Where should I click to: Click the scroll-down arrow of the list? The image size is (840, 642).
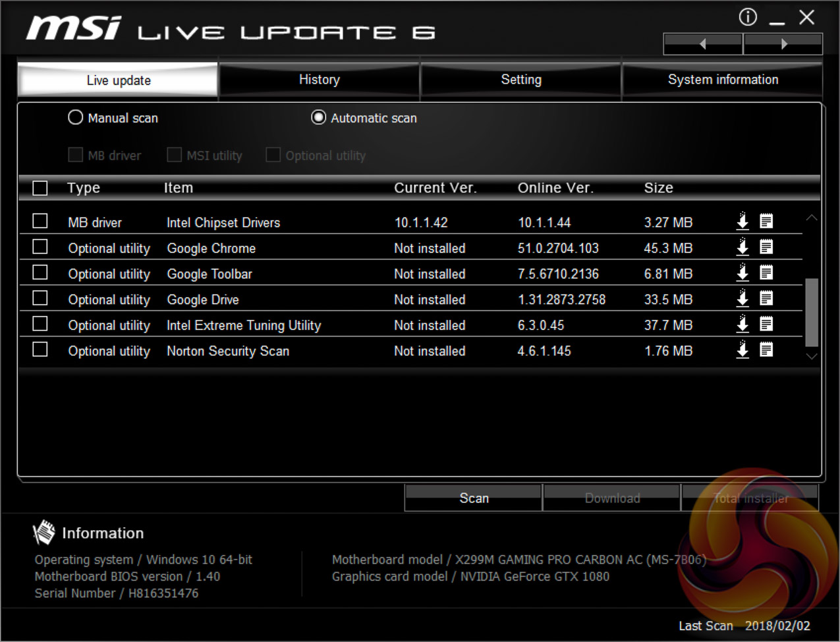click(x=812, y=356)
